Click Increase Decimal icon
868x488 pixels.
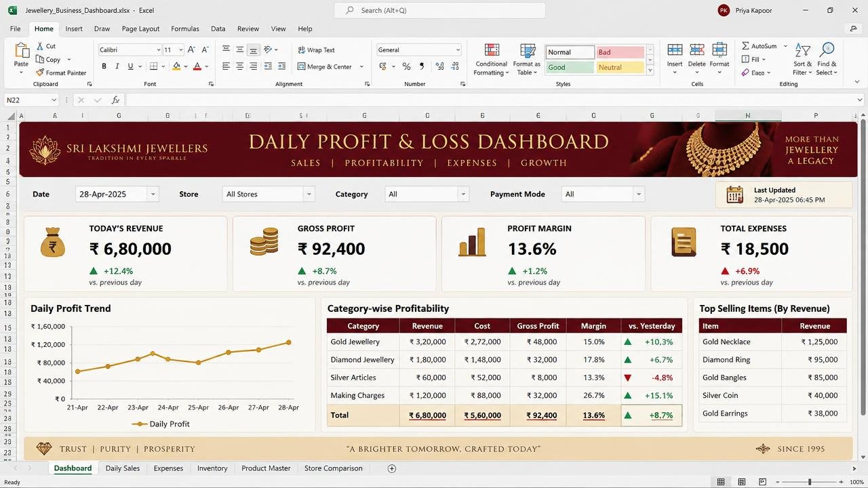pyautogui.click(x=439, y=66)
